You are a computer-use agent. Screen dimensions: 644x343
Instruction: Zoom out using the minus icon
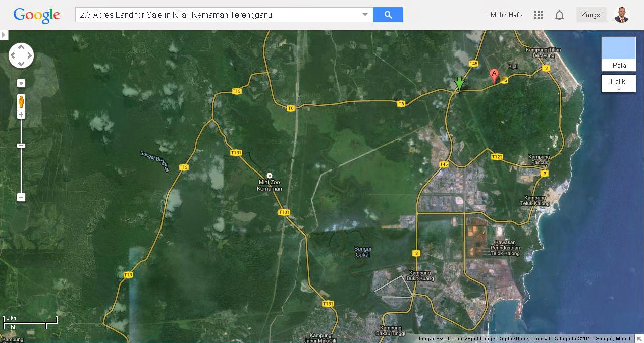click(21, 197)
